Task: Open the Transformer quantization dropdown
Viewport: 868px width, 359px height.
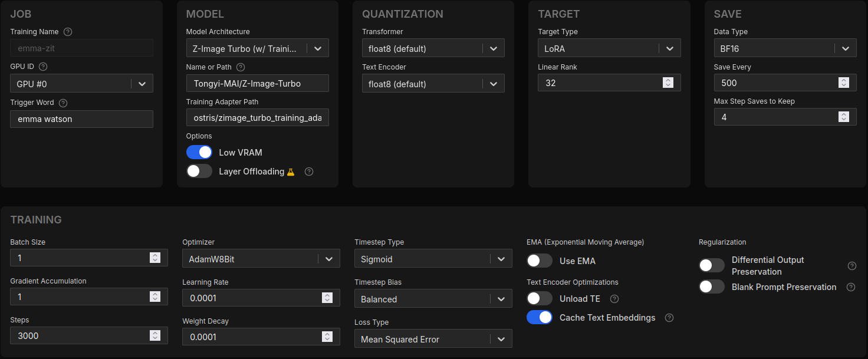Action: 433,48
